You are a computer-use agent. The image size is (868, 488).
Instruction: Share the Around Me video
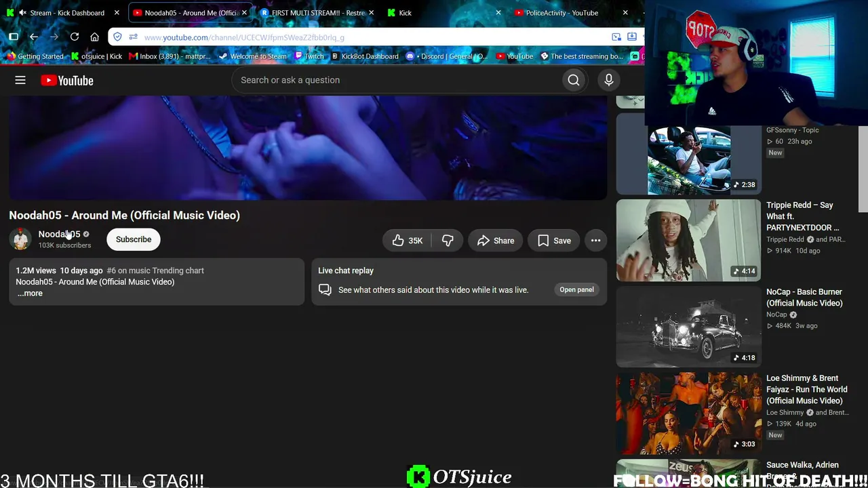[x=496, y=241]
